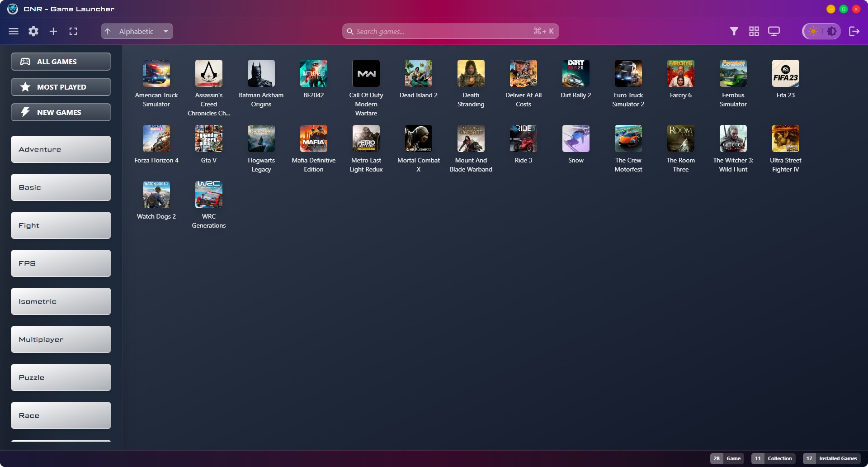Open BF2042 game icon
Screen dimensions: 868x467
(314, 73)
